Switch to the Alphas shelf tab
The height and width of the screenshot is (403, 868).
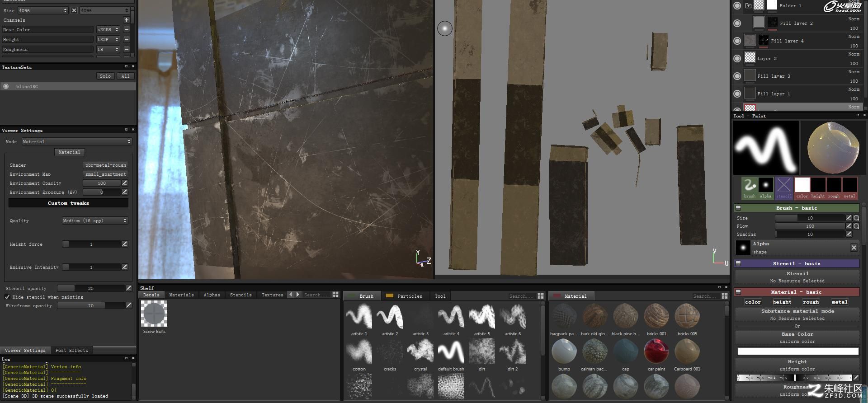click(212, 295)
